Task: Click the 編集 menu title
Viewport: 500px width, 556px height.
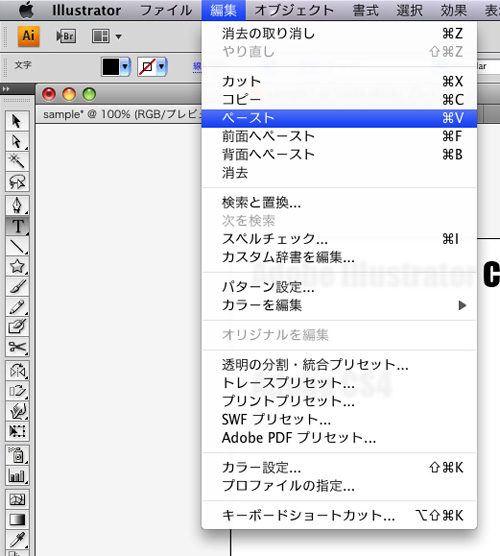Action: point(223,10)
